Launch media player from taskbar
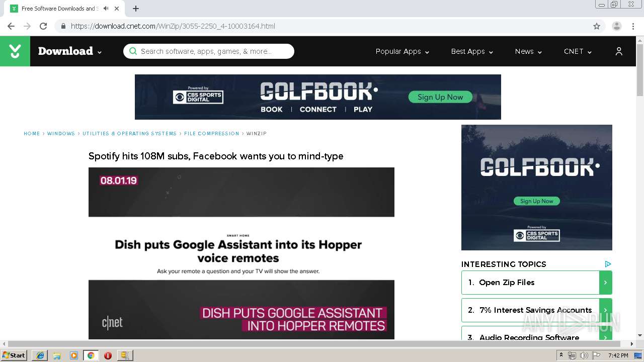 coord(74,355)
